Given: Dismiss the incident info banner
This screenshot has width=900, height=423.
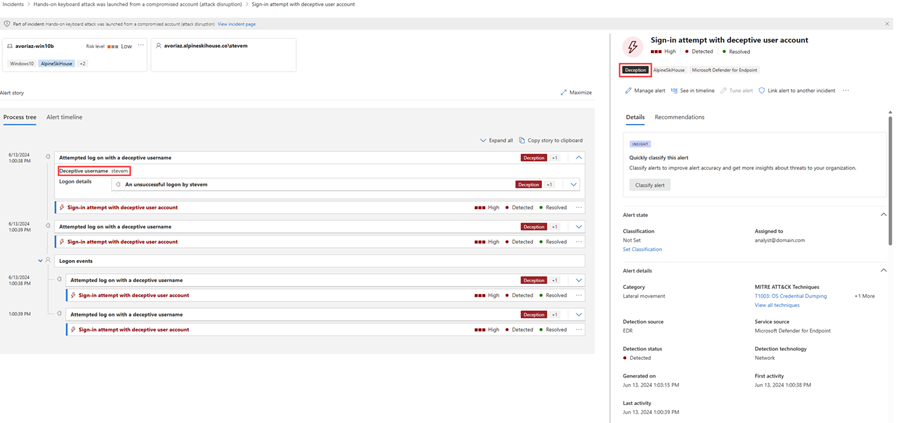Looking at the screenshot, I should 887,24.
